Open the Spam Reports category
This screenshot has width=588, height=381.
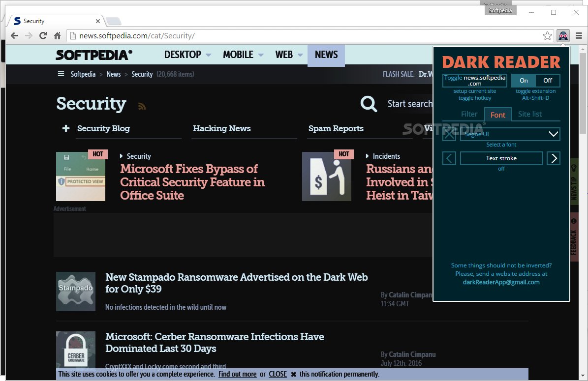336,128
